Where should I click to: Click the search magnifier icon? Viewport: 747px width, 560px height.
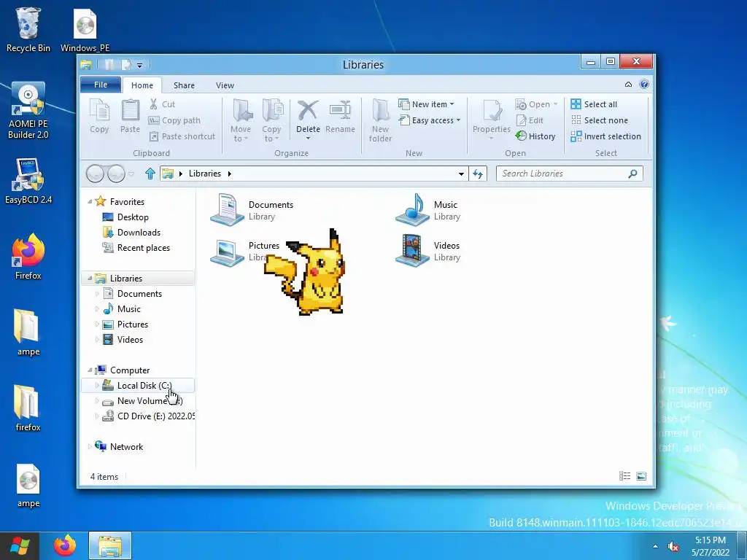tap(632, 174)
